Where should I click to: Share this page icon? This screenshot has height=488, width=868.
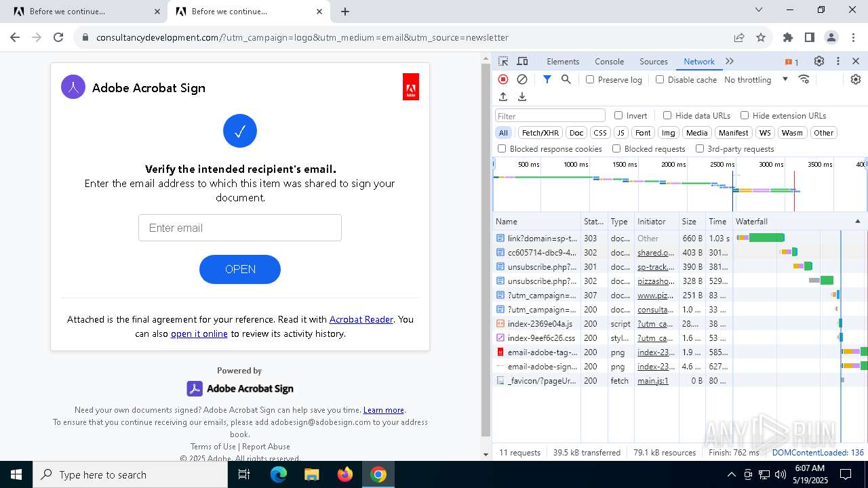tap(739, 37)
